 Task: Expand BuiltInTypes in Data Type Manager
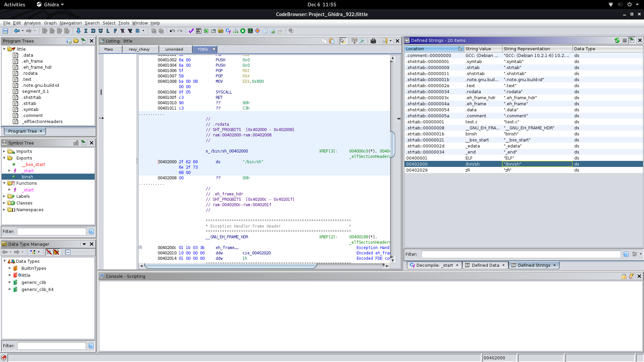point(10,268)
